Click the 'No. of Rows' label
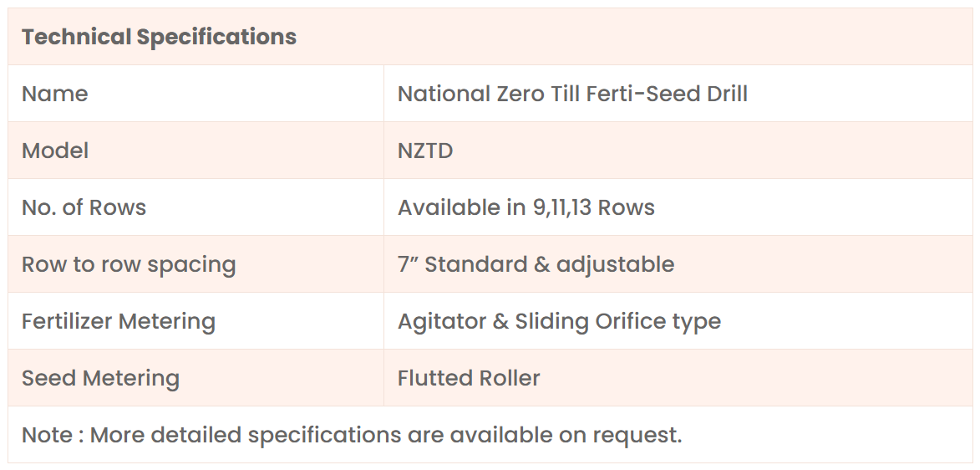Screen dimensions: 980x470 (84, 207)
